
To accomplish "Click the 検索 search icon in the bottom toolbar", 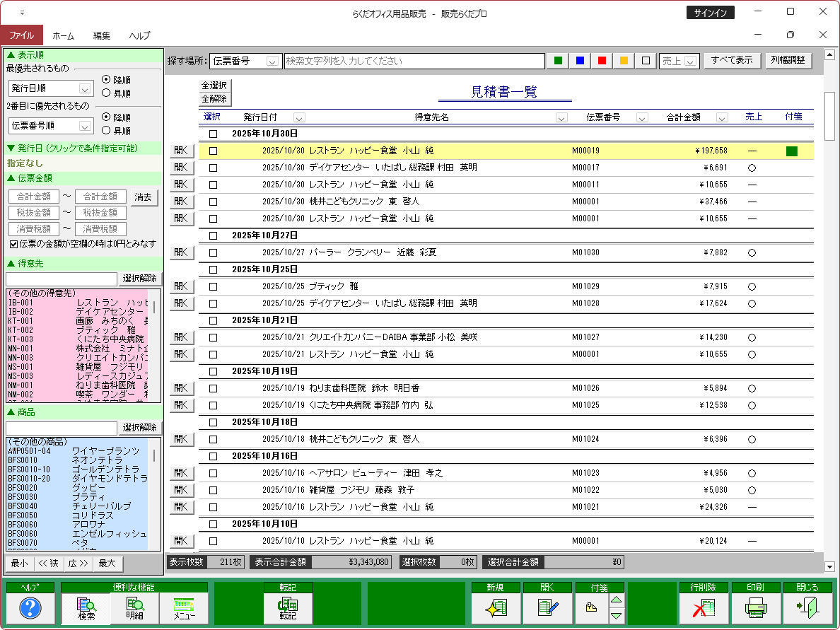I will (x=86, y=609).
